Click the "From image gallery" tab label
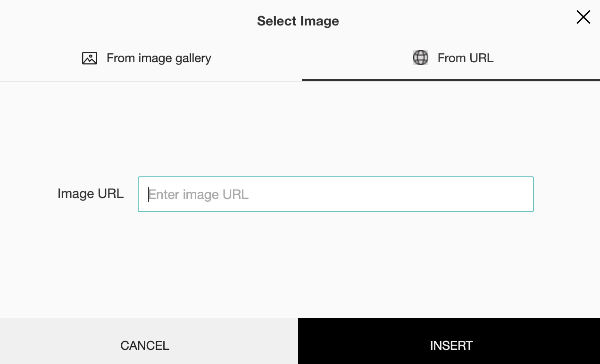 (x=158, y=58)
